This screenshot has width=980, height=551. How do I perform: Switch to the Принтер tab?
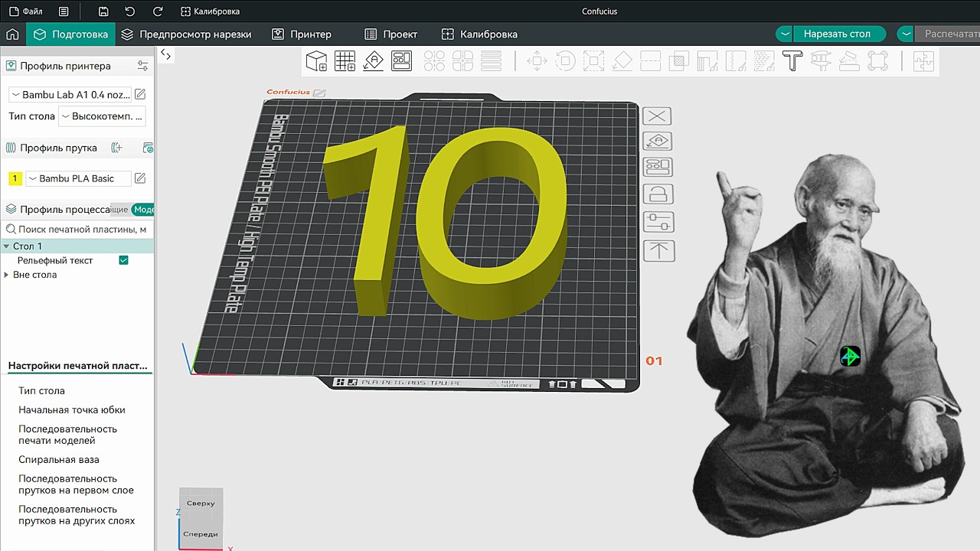click(302, 34)
